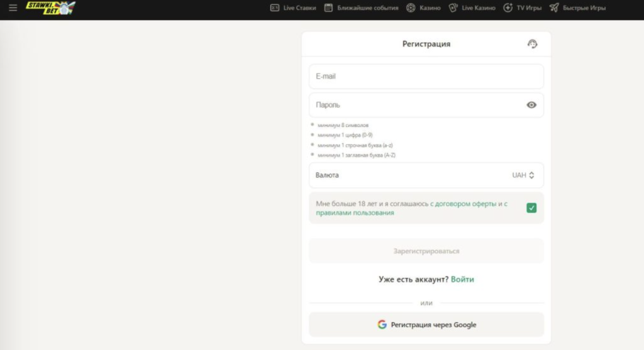This screenshot has height=350, width=644.
Task: Click the UAH currency selector arrows
Action: click(x=531, y=175)
